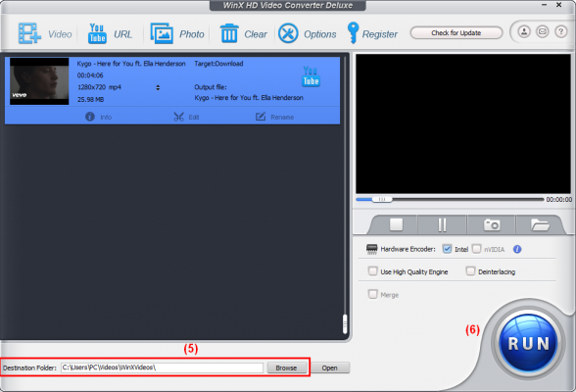Image resolution: width=576 pixels, height=392 pixels.
Task: Tick the Deinterlacing checkbox
Action: click(470, 271)
